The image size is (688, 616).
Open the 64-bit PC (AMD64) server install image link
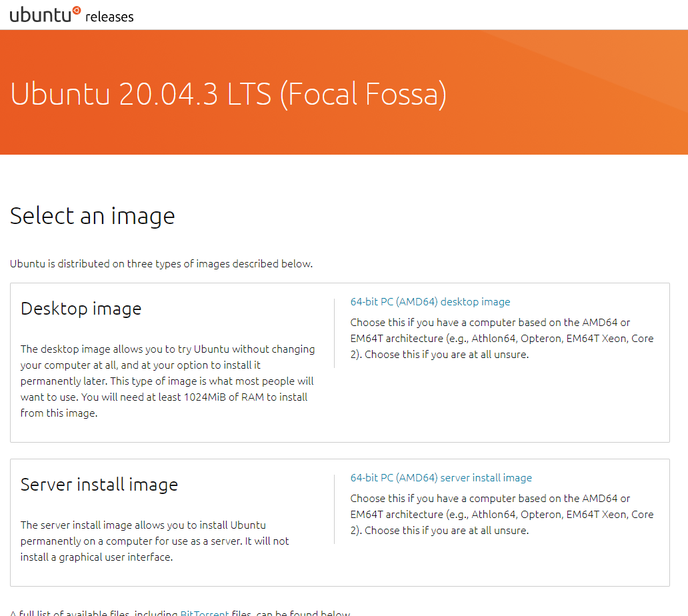click(441, 477)
